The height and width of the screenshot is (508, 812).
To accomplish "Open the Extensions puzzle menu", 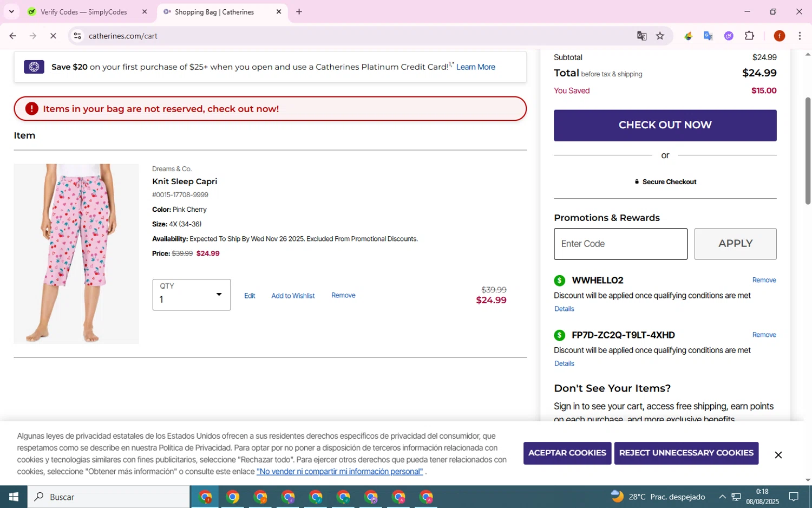I will (750, 36).
